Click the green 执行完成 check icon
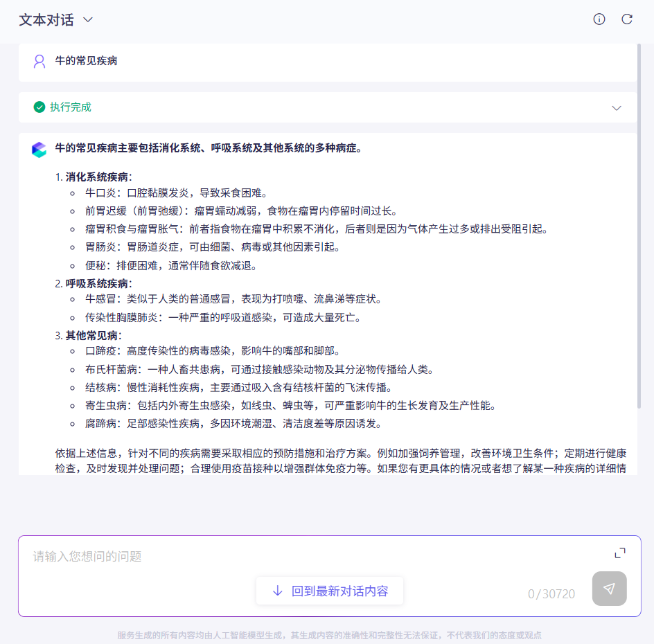 [x=39, y=107]
